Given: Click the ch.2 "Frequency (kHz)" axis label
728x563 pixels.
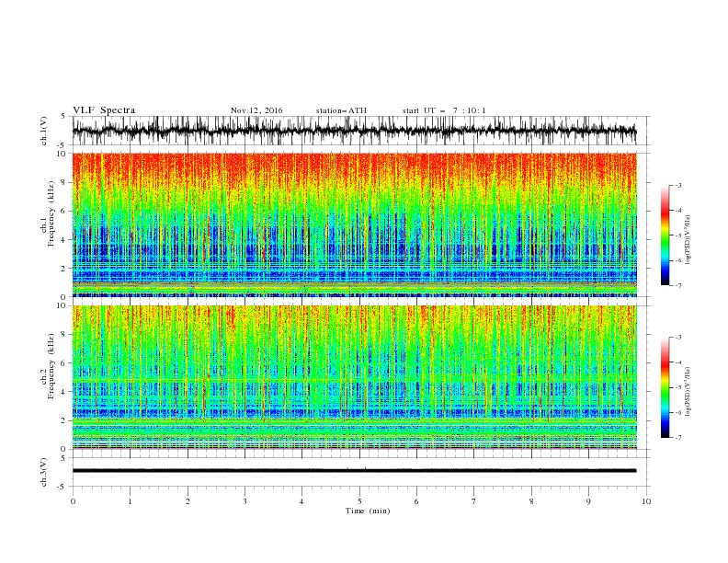Looking at the screenshot, I should (51, 365).
